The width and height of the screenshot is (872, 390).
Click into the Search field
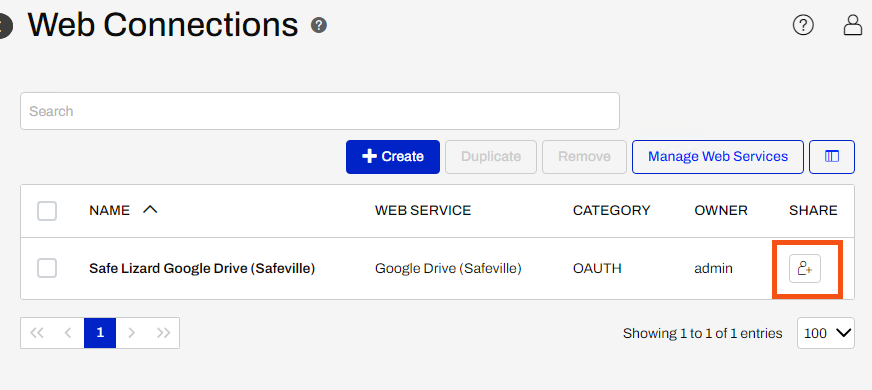tap(320, 111)
